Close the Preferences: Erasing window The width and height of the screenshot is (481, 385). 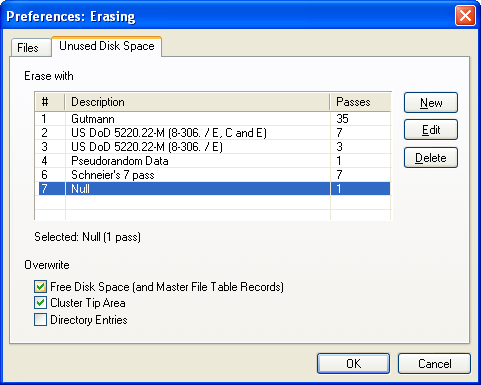(x=465, y=16)
